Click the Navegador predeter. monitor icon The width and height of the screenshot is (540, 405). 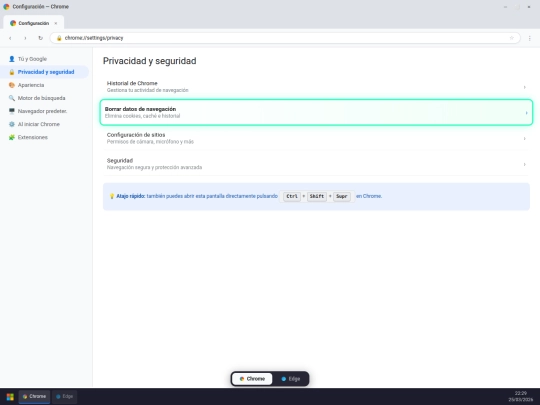click(x=12, y=111)
